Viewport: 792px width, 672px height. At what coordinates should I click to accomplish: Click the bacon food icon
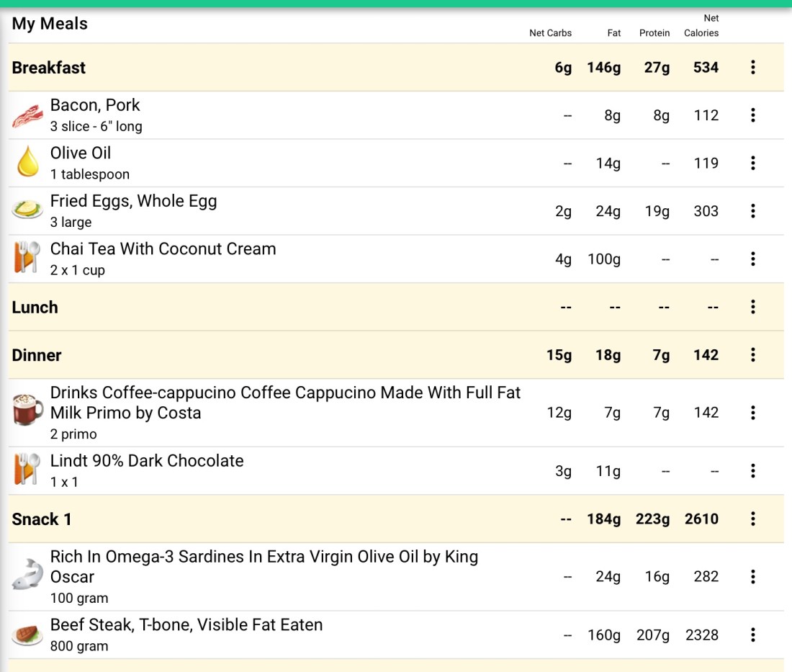pos(27,115)
